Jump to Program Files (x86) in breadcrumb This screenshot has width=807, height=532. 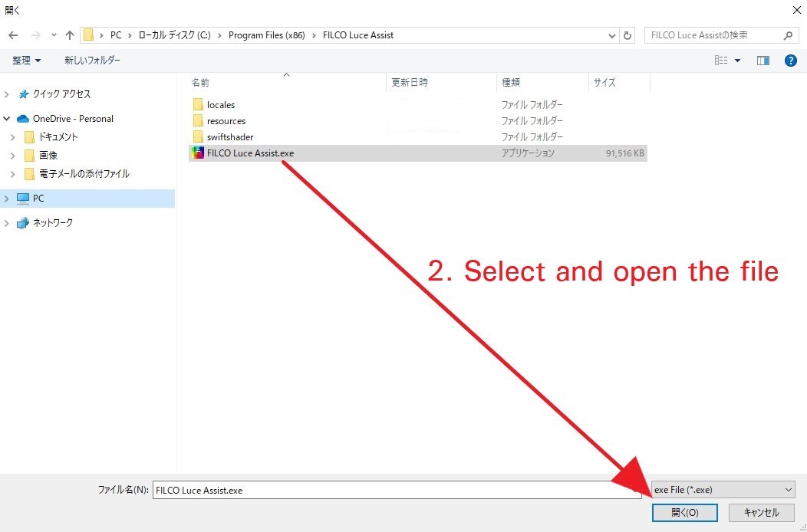[267, 35]
